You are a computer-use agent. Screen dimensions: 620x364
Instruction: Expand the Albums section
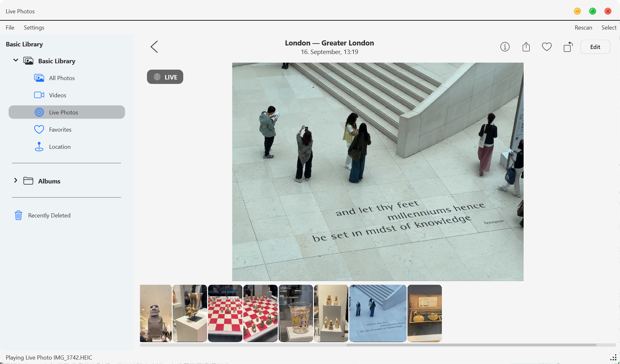(x=16, y=181)
